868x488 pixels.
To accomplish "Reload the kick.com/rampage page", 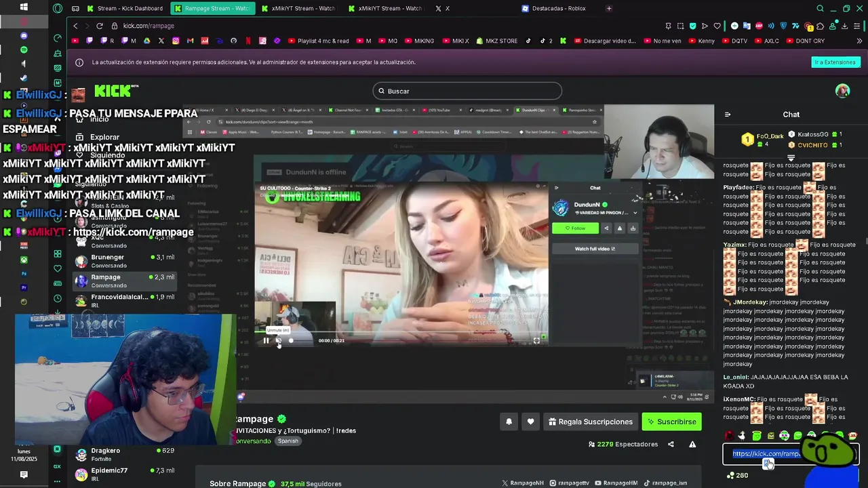I will tap(99, 26).
